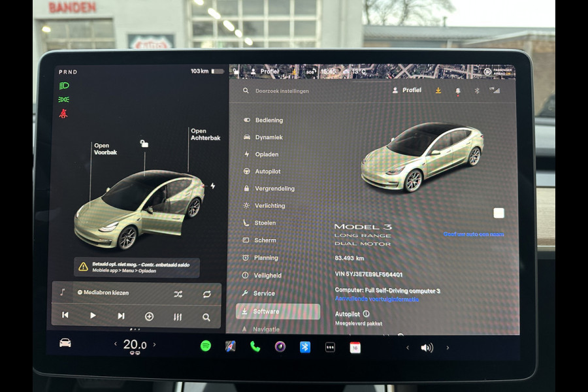The image size is (588, 392).
Task: Click the yellow software download icon
Action: coord(438,91)
